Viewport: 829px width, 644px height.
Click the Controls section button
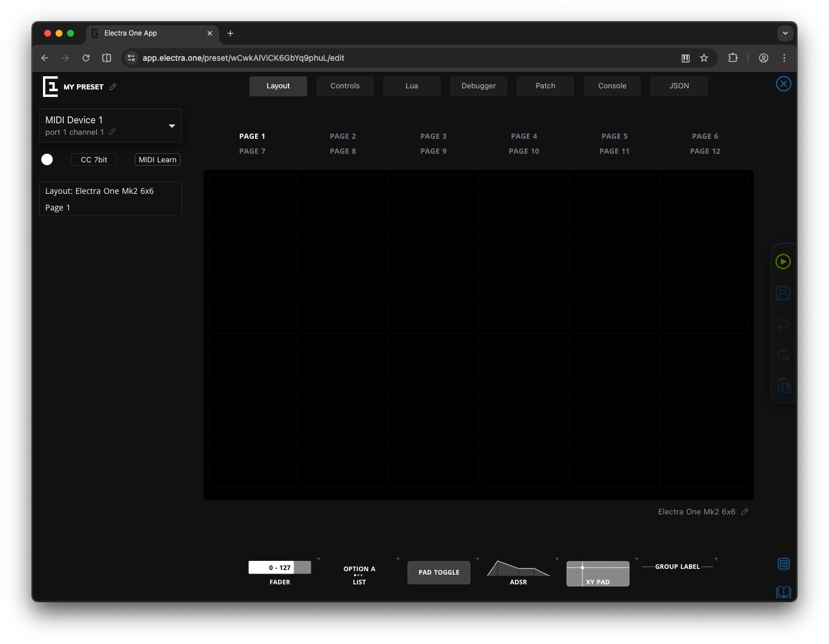[x=345, y=85]
